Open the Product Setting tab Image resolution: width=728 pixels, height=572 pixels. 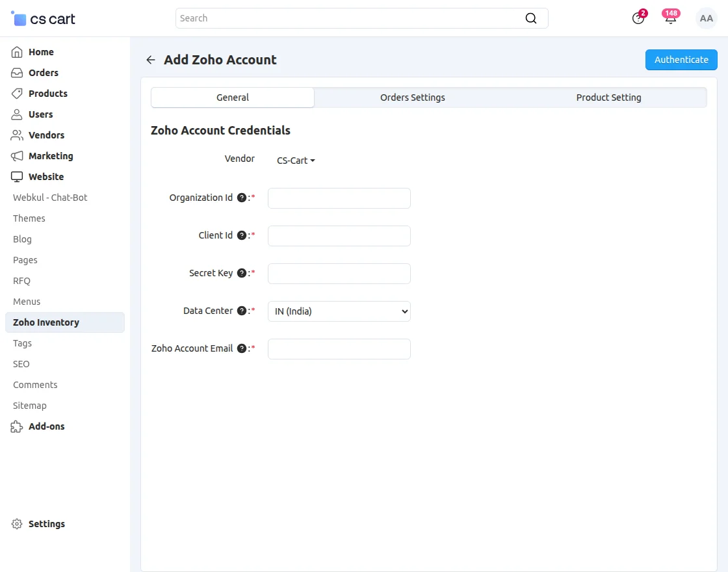tap(608, 97)
